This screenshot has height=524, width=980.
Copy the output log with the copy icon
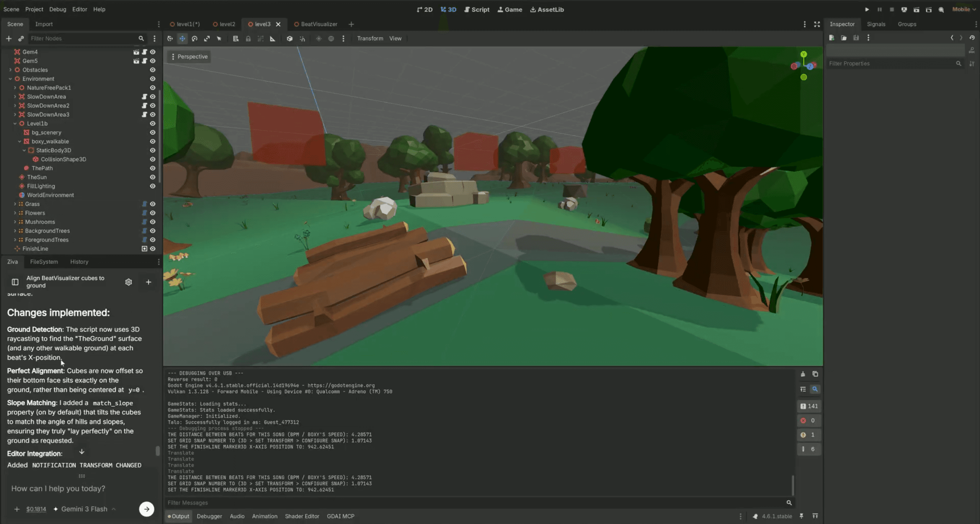coord(815,374)
